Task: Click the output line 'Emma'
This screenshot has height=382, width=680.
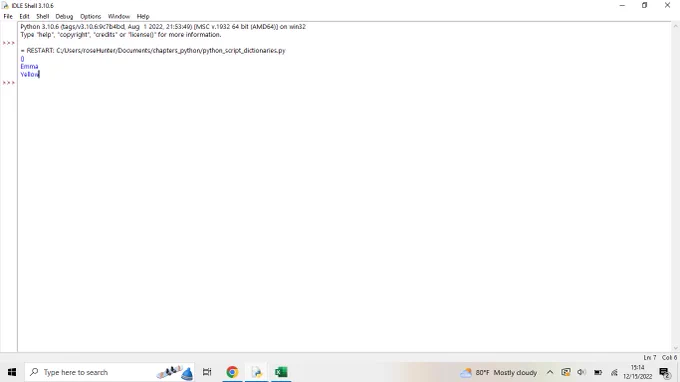Action: pos(29,66)
